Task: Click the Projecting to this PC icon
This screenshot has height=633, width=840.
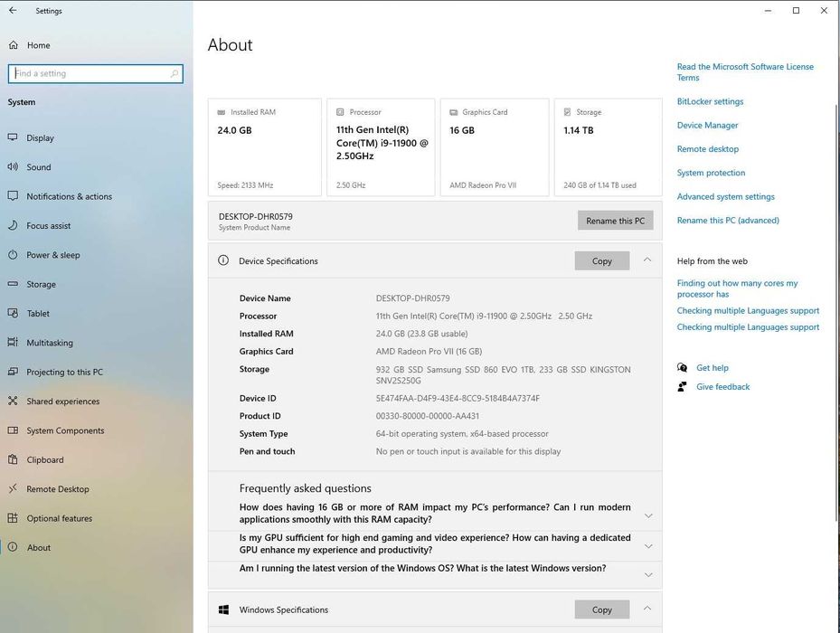Action: click(13, 372)
